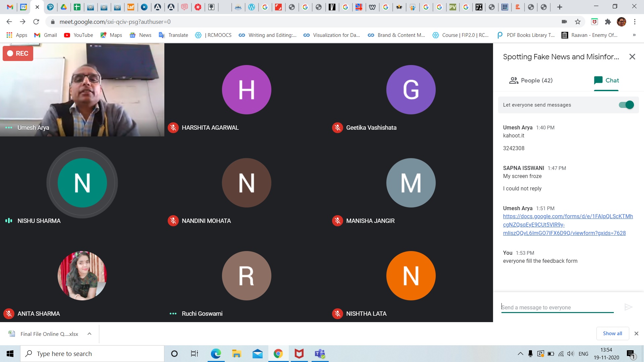Click the Show all downloads button

612,334
